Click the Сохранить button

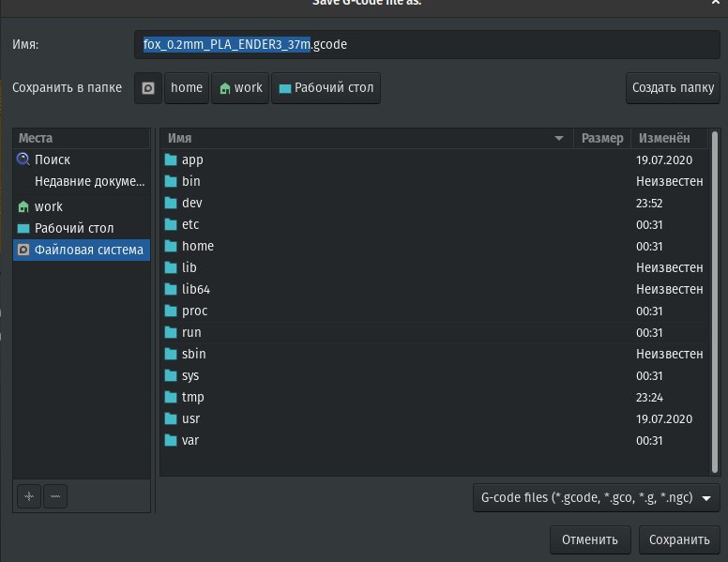pyautogui.click(x=679, y=539)
